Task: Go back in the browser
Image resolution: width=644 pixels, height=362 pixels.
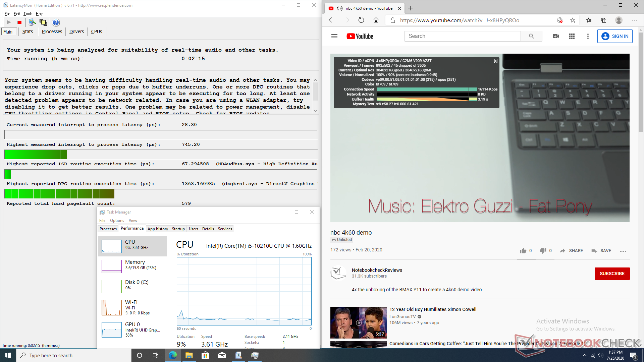Action: click(332, 20)
